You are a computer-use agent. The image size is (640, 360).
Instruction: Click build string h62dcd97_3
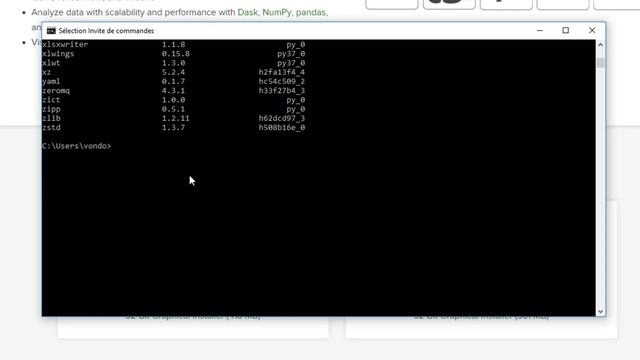(282, 118)
